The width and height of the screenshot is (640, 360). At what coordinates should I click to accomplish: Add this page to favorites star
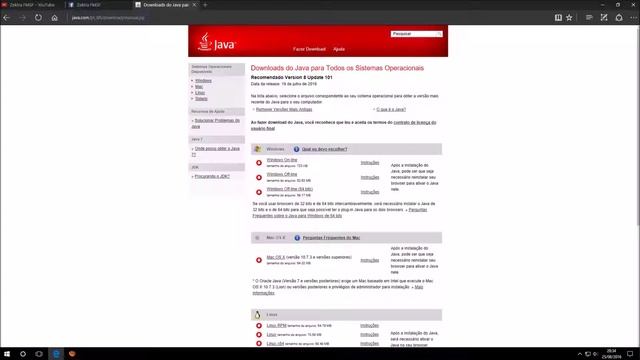[569, 18]
